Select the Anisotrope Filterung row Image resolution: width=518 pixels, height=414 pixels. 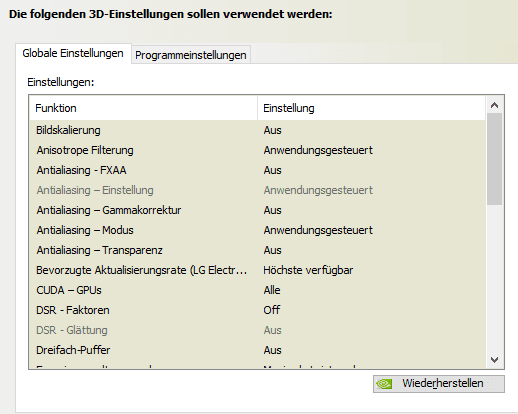coord(257,150)
